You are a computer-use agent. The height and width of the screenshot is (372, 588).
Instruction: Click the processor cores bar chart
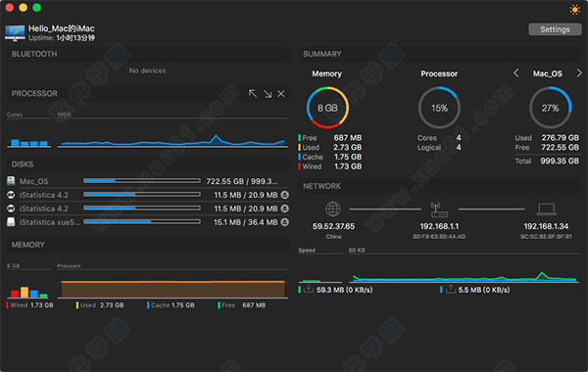(x=28, y=142)
